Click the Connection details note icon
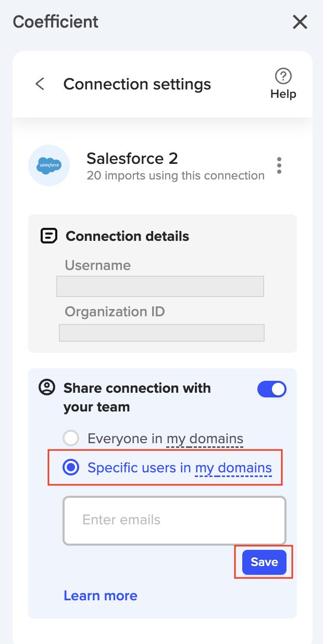323x644 pixels. tap(49, 236)
